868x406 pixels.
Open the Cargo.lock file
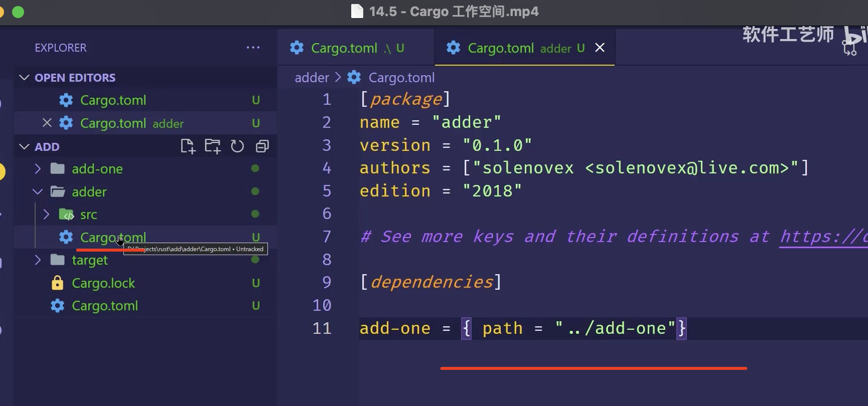tap(103, 283)
